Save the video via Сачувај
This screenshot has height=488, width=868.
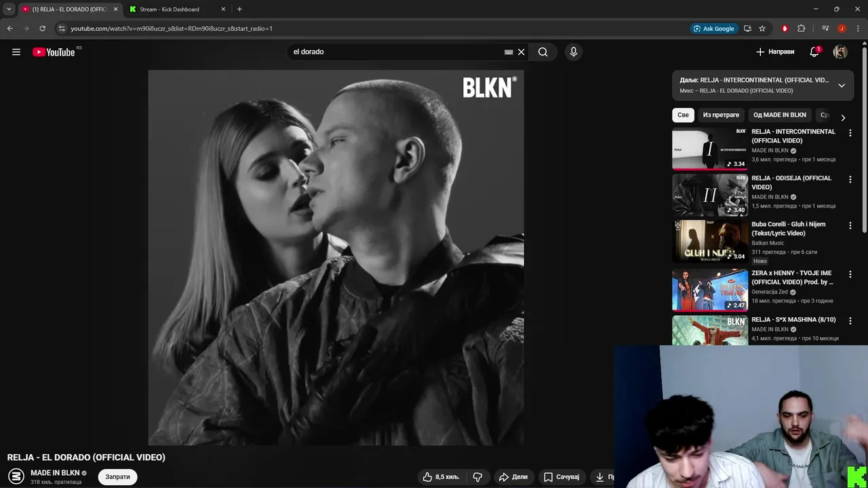point(561,477)
